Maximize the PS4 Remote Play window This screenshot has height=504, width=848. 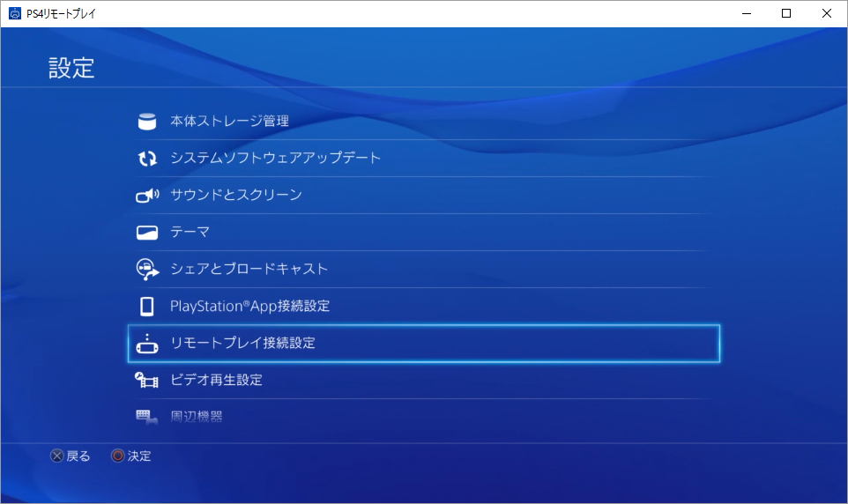tap(786, 13)
